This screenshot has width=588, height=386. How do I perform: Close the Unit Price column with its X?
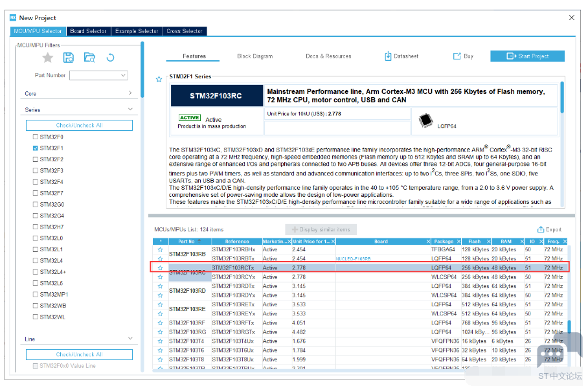click(x=333, y=241)
